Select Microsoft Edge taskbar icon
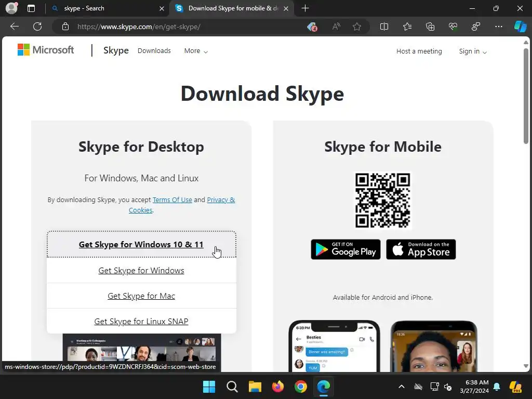The height and width of the screenshot is (399, 532). coord(323,387)
